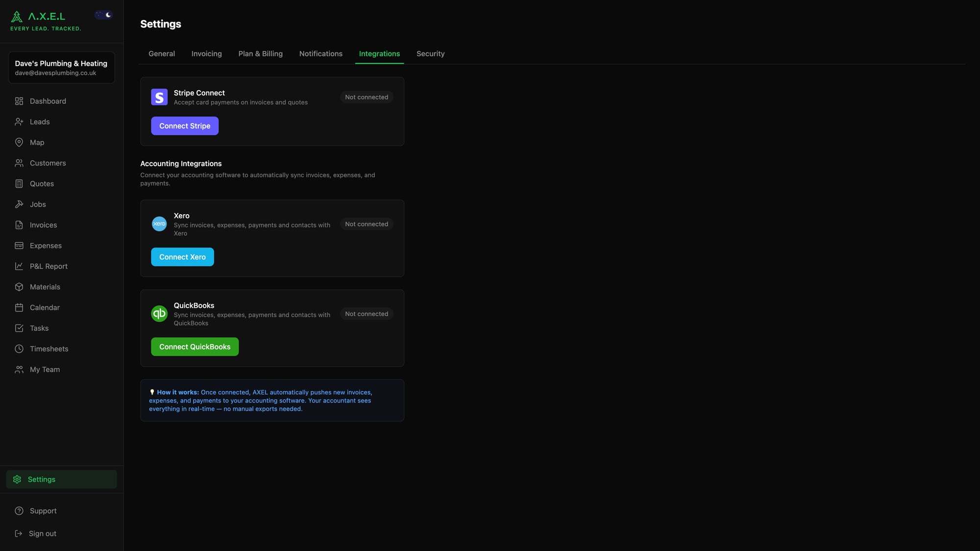Open Quotes via its sidebar icon

point(19,183)
